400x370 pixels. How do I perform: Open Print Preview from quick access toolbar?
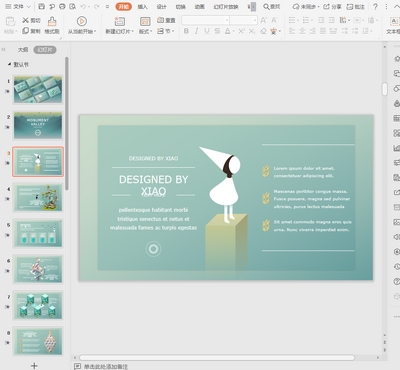72,7
